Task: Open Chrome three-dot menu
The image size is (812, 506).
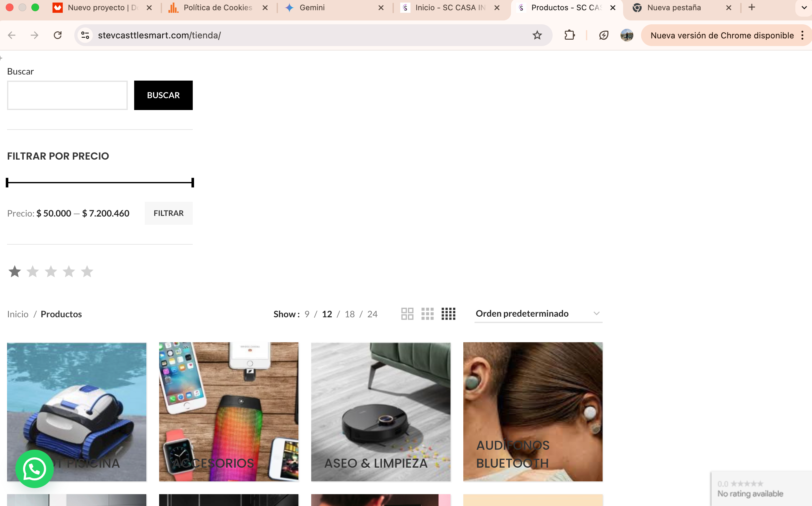Action: (802, 35)
